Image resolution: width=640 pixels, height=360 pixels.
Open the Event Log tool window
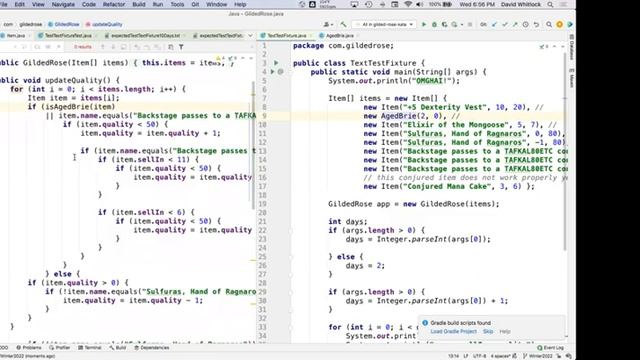551,348
